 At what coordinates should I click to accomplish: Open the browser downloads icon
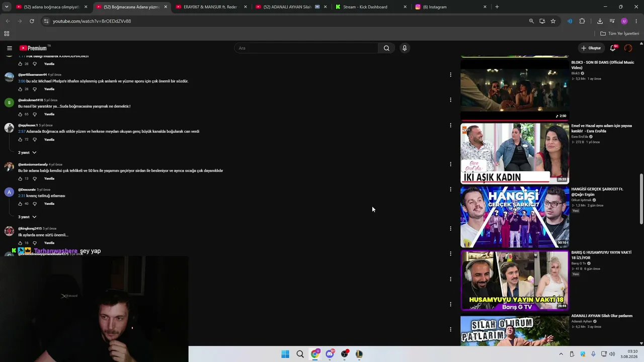(600, 21)
